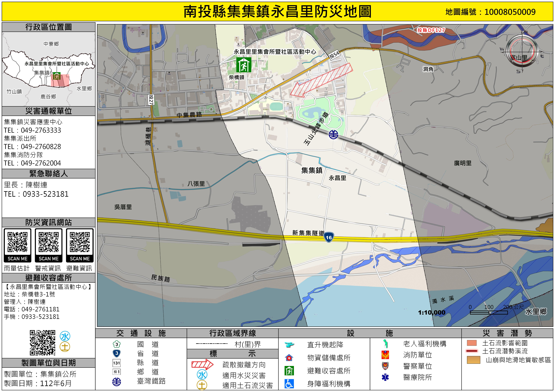Click the green shelter icon on the main map
The width and height of the screenshot is (555, 392).
coord(244,65)
